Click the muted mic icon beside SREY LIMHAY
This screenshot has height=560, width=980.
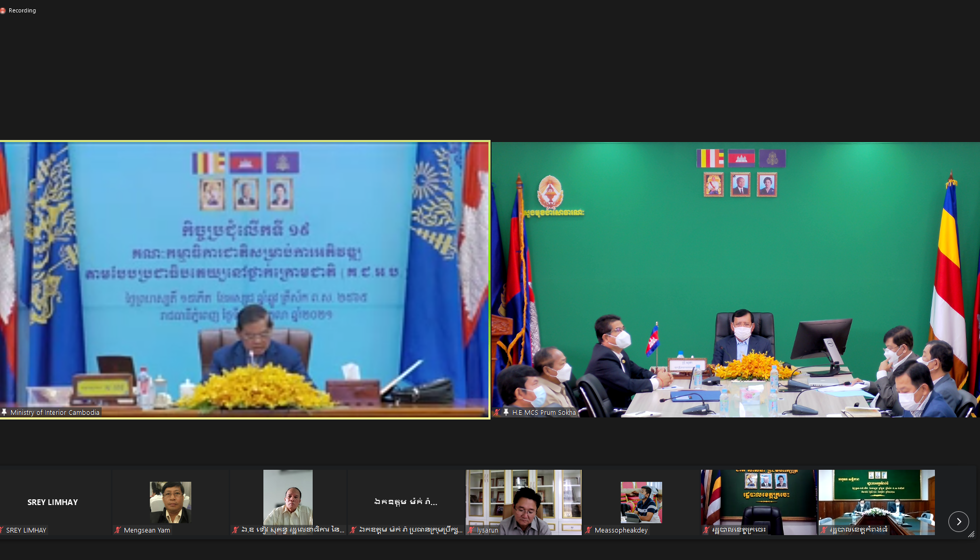tap(2, 530)
